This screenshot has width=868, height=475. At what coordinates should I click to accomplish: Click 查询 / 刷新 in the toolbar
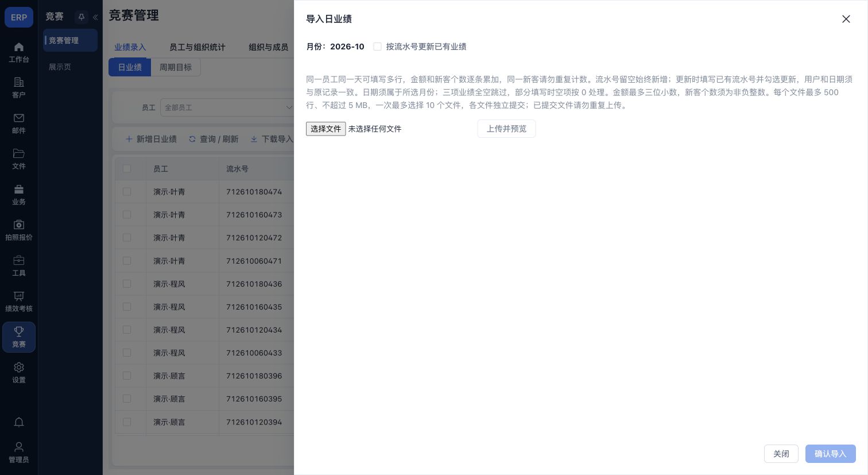(214, 139)
